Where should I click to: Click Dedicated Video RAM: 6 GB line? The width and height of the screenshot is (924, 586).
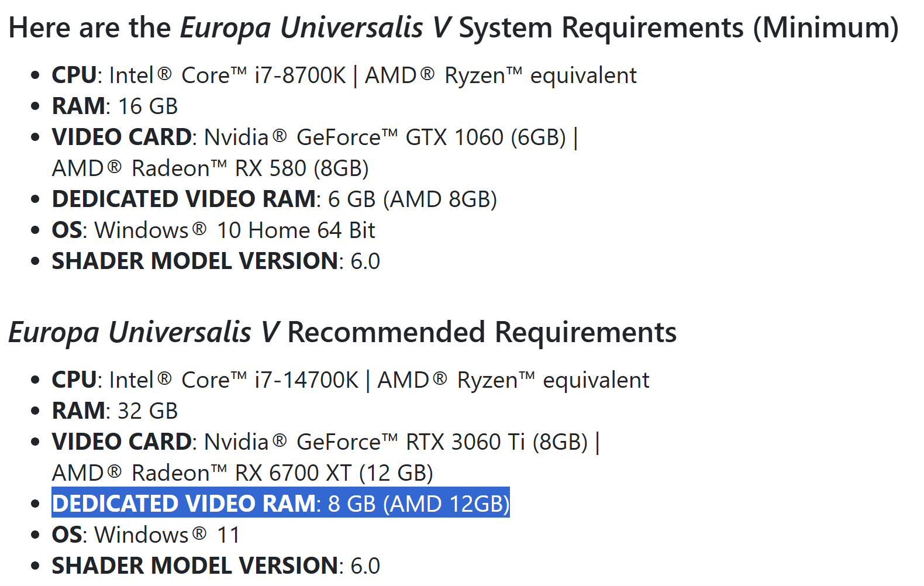coord(274,199)
